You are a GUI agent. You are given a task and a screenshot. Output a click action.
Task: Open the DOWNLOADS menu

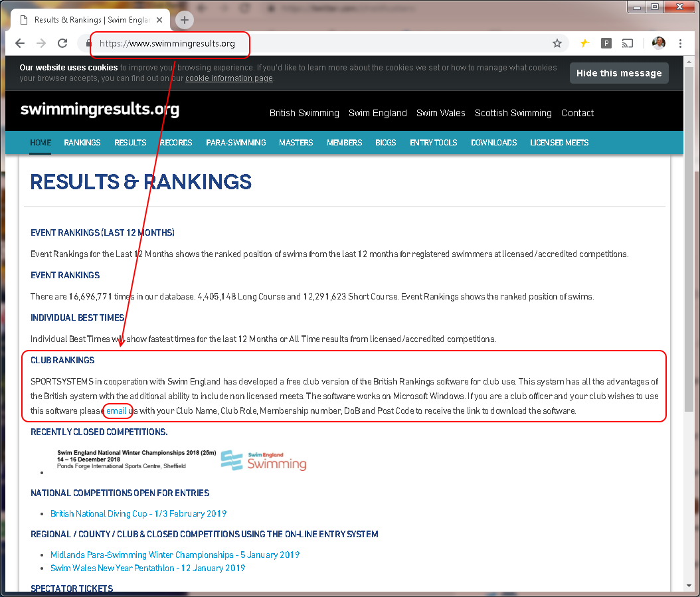tap(493, 142)
